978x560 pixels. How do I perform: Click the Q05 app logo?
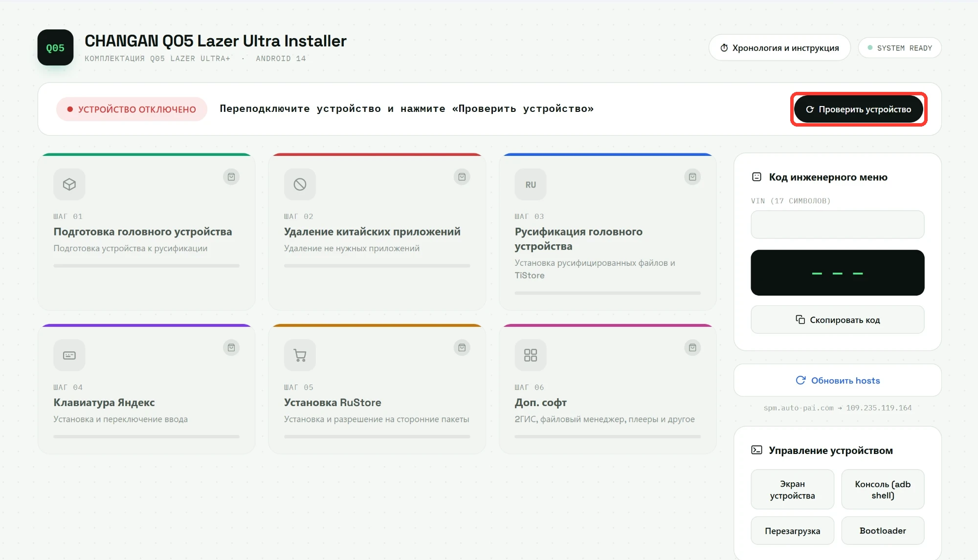point(55,47)
